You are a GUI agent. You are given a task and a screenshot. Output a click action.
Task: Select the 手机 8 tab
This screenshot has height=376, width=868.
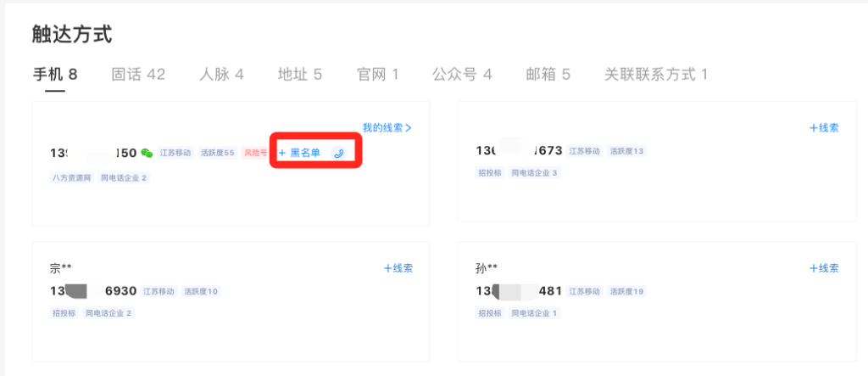click(x=55, y=75)
